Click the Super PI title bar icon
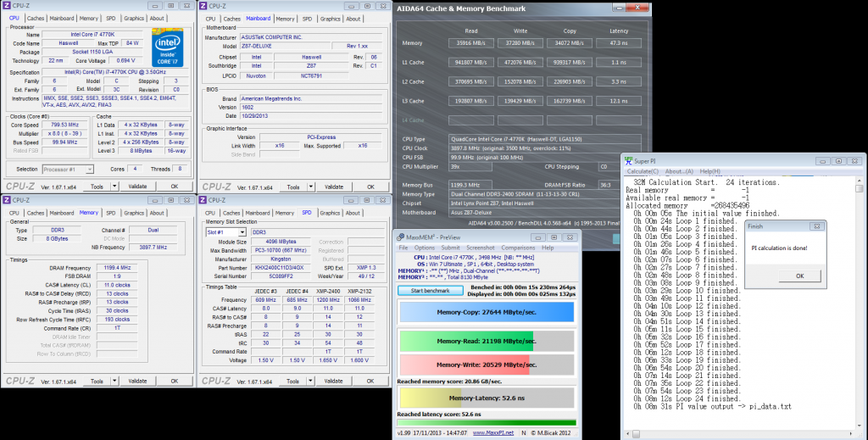The height and width of the screenshot is (440, 868). (629, 160)
